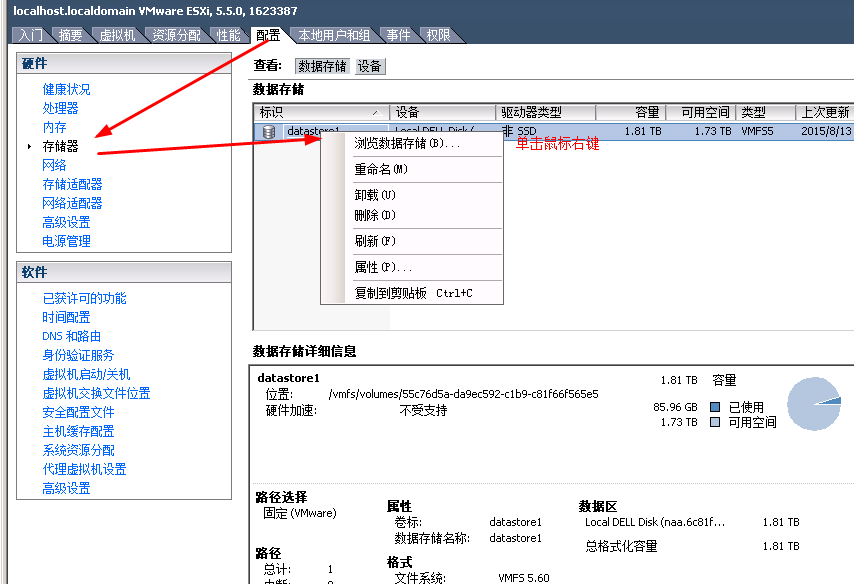Screen dimensions: 854x584
Task: Click 时间配置 link
Action: click(x=66, y=317)
